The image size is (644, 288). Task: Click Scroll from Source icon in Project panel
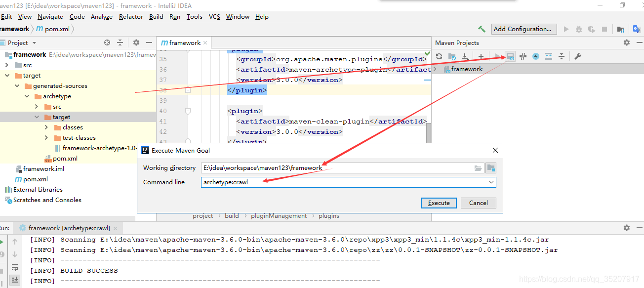coord(107,42)
